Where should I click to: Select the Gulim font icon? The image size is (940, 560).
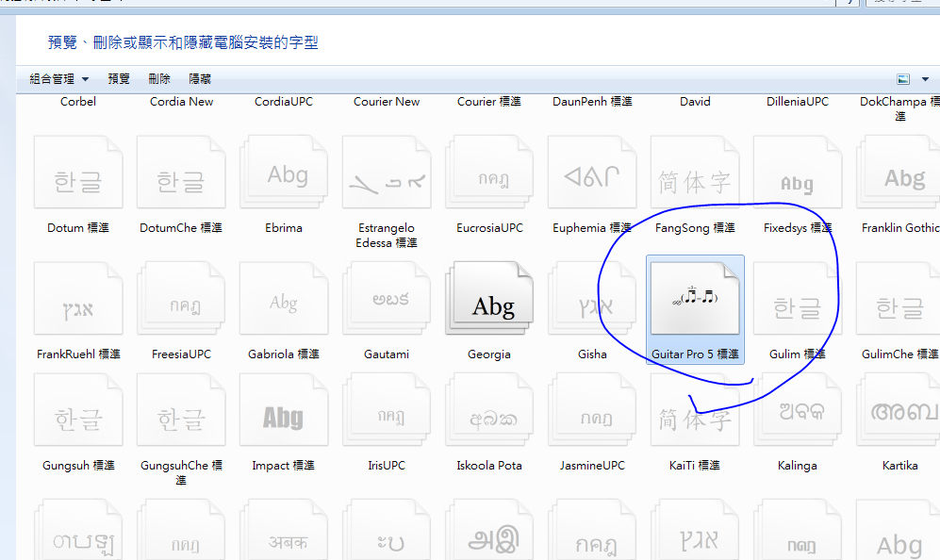tap(798, 298)
